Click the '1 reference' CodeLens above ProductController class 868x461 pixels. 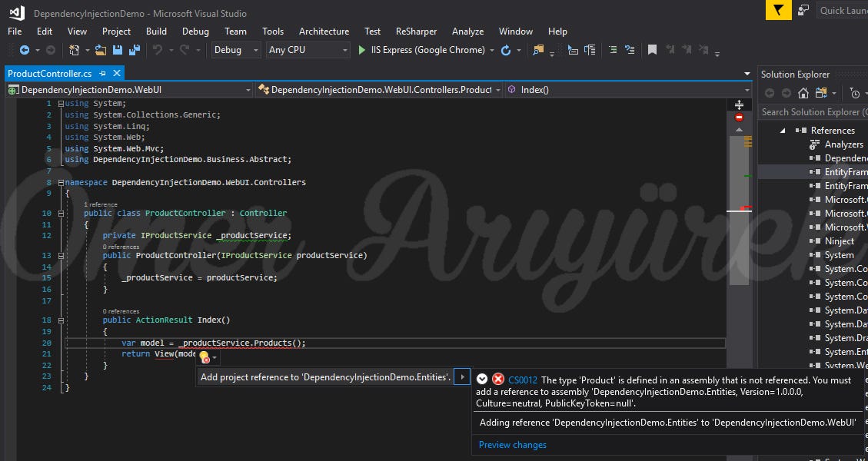point(100,204)
